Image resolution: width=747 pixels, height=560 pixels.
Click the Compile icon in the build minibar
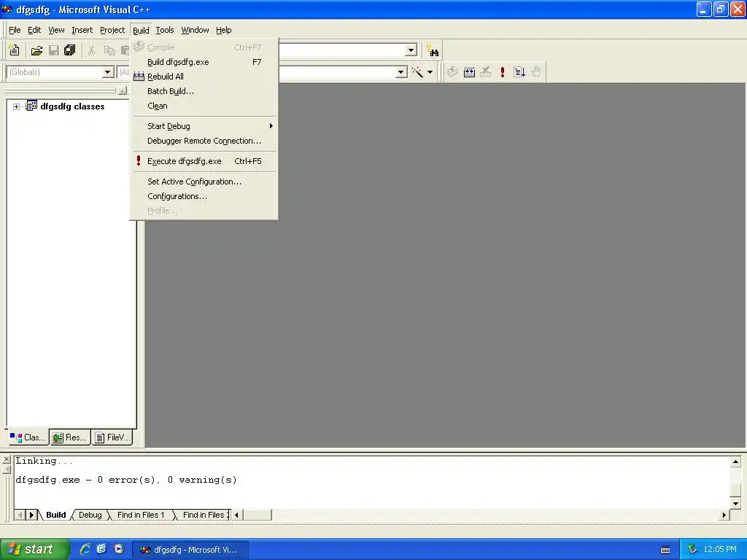[x=452, y=72]
